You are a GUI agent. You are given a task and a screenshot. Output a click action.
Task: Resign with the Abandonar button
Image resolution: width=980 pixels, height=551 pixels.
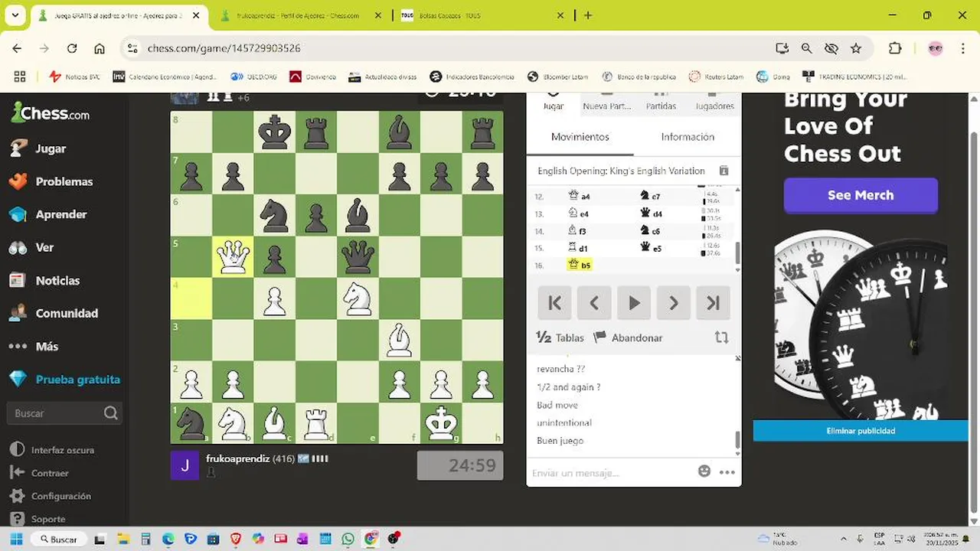pyautogui.click(x=629, y=337)
